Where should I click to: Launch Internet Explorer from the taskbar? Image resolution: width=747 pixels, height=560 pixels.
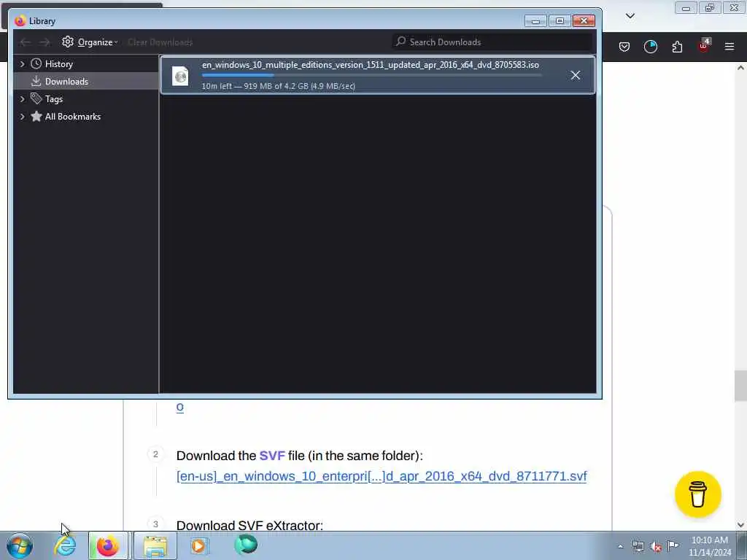pyautogui.click(x=65, y=545)
